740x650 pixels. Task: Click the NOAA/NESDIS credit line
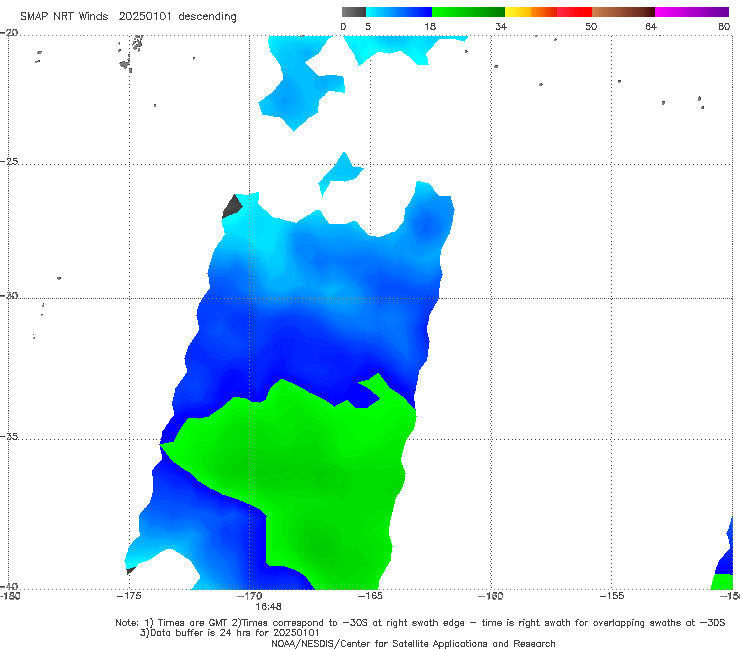(x=413, y=643)
